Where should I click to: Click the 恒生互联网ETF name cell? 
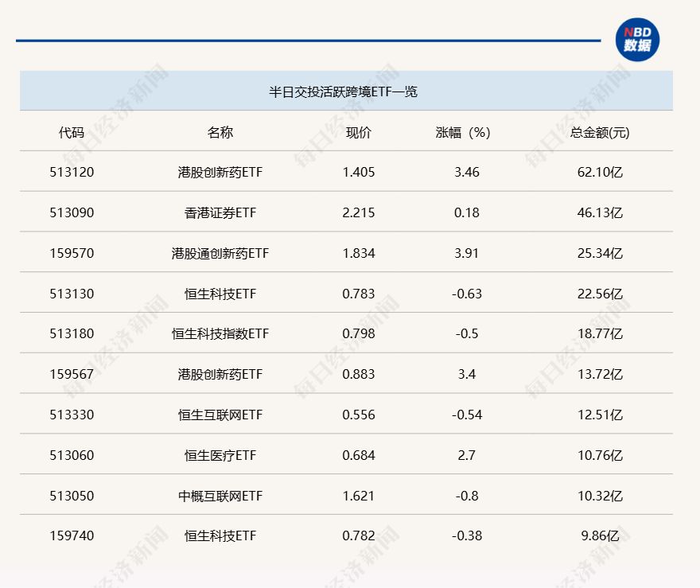pos(223,415)
